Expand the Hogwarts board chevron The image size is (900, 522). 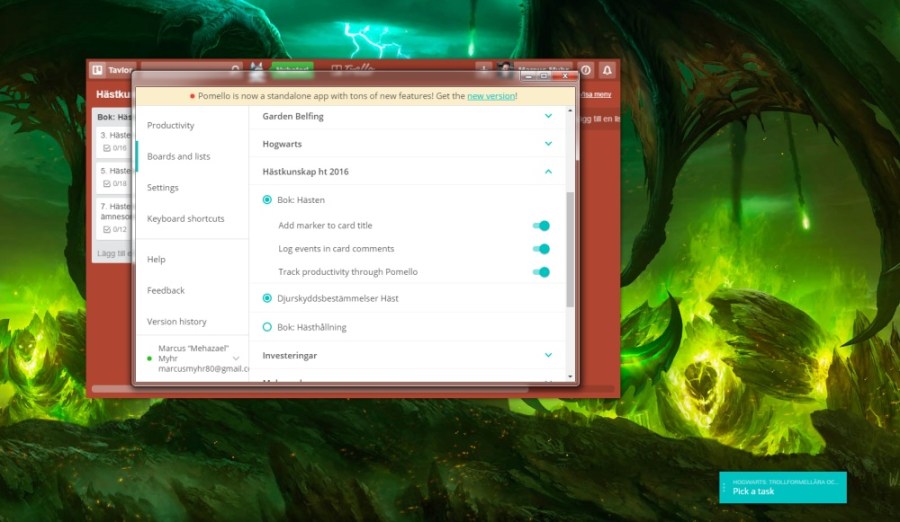pos(548,144)
